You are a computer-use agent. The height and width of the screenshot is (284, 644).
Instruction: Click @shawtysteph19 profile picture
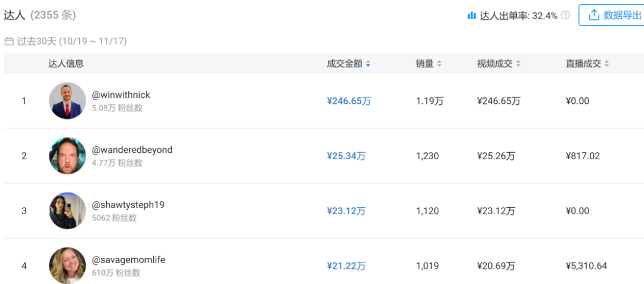[67, 211]
